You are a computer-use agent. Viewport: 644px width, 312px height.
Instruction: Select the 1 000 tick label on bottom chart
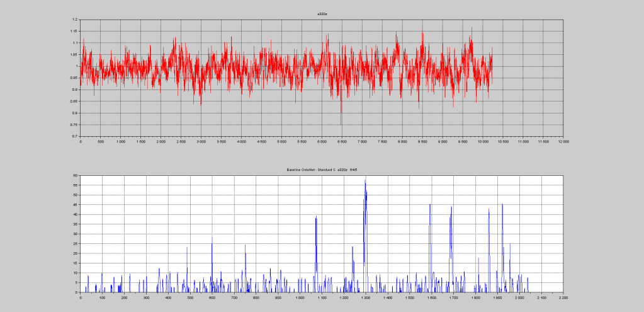tap(300, 298)
